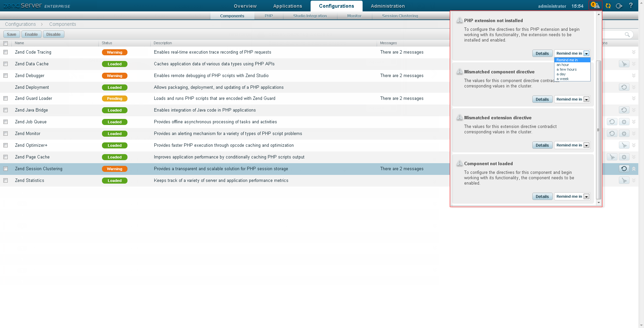The width and height of the screenshot is (644, 328).
Task: Click the restart icon in Zend Session Clustering row
Action: pyautogui.click(x=624, y=169)
